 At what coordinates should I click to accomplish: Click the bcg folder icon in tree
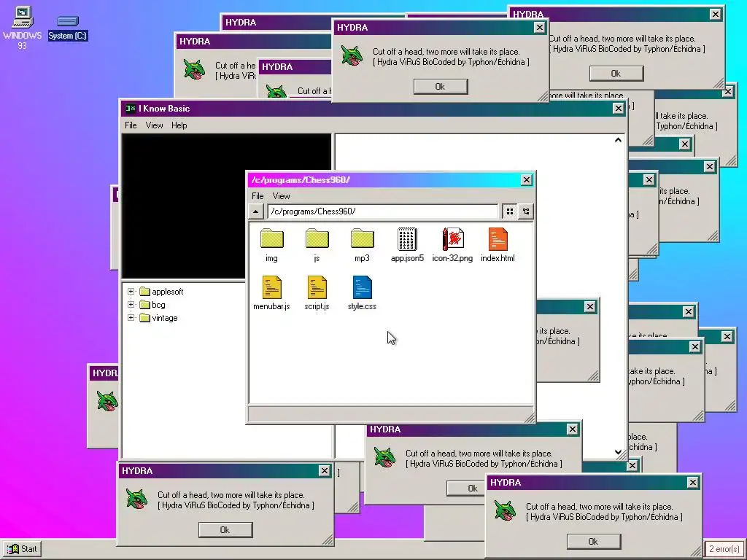[145, 305]
